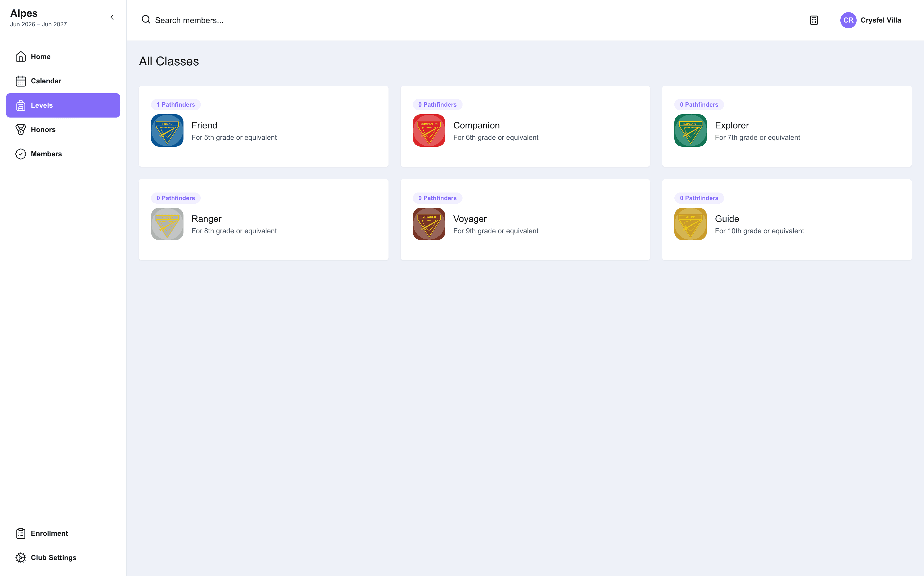Open Enrollment menu item
924x576 pixels.
pos(63,533)
